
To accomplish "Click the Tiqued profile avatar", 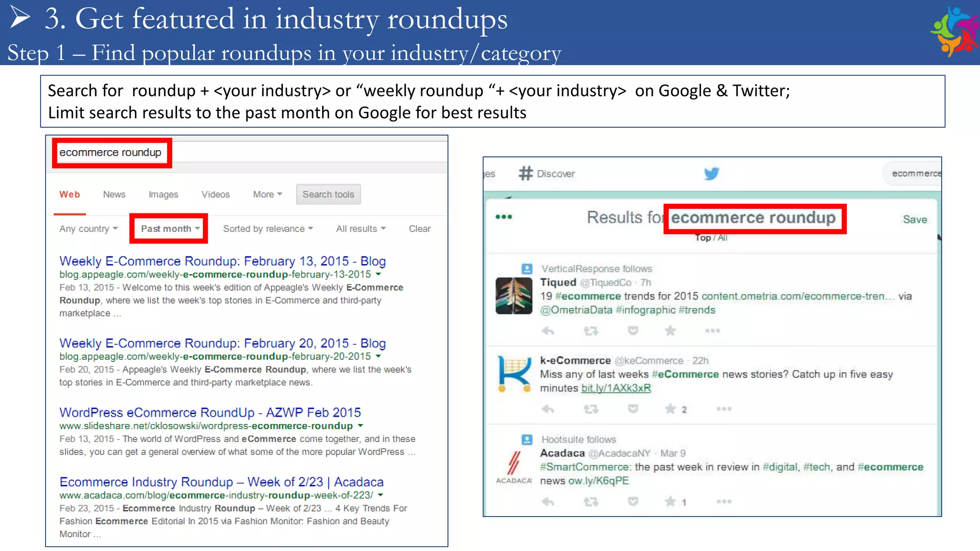I will coord(514,296).
